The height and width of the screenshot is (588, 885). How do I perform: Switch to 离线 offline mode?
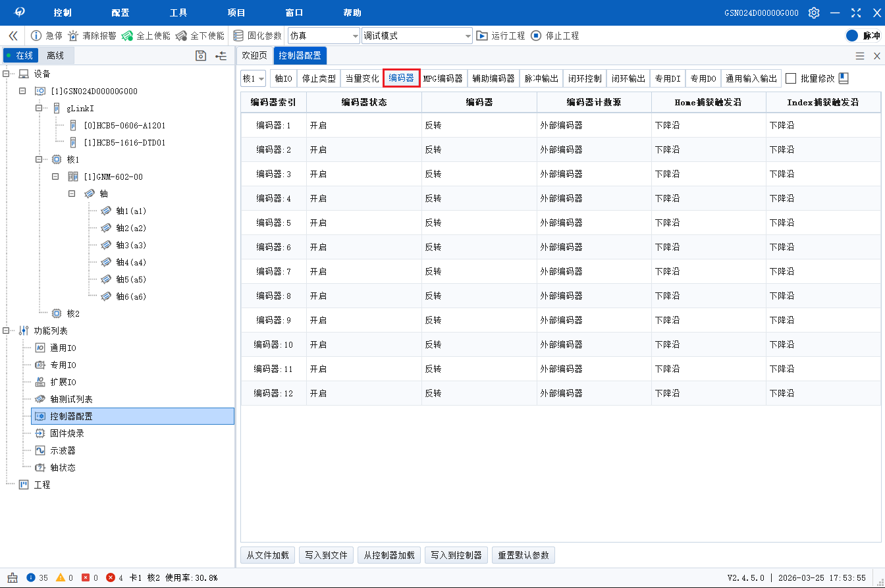coord(55,55)
